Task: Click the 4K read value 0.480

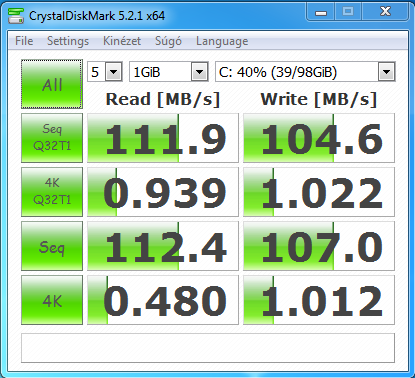Action: pyautogui.click(x=163, y=300)
